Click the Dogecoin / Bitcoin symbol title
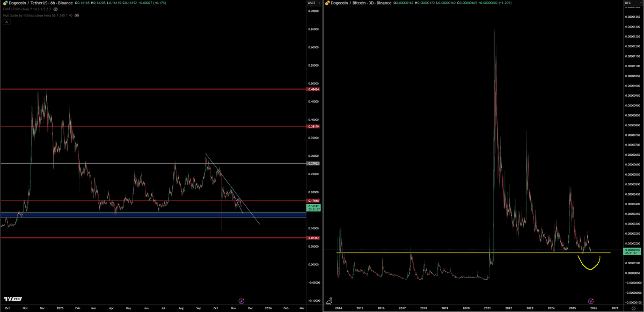This screenshot has height=312, width=644. point(360,3)
